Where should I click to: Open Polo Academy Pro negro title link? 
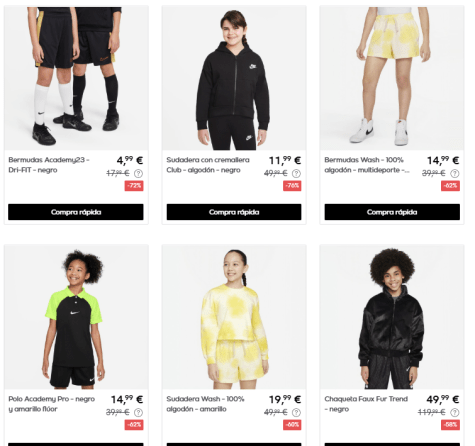click(x=52, y=404)
